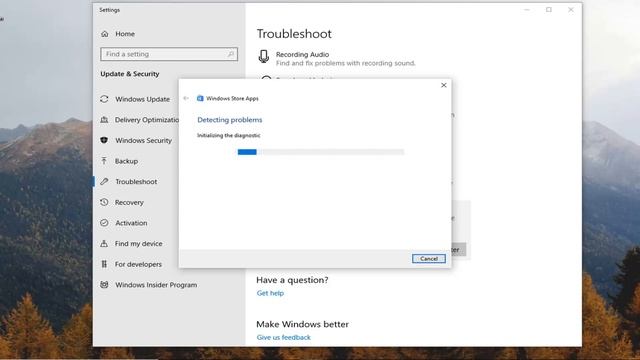Open Windows Security section
This screenshot has width=640, height=360.
coord(143,140)
